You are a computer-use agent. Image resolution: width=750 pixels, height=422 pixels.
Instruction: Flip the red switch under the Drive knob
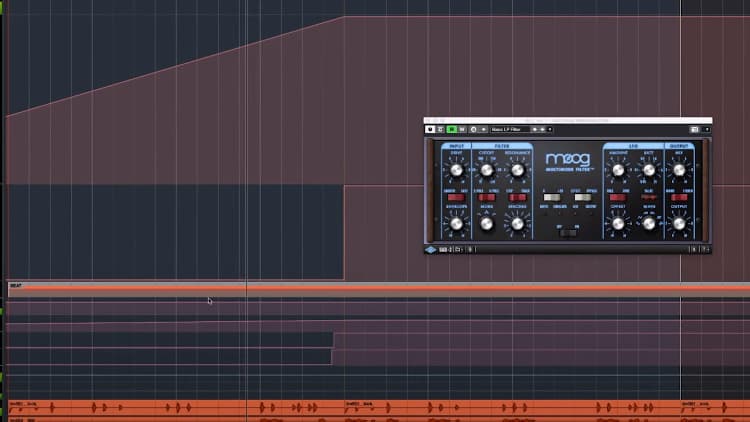pos(456,197)
